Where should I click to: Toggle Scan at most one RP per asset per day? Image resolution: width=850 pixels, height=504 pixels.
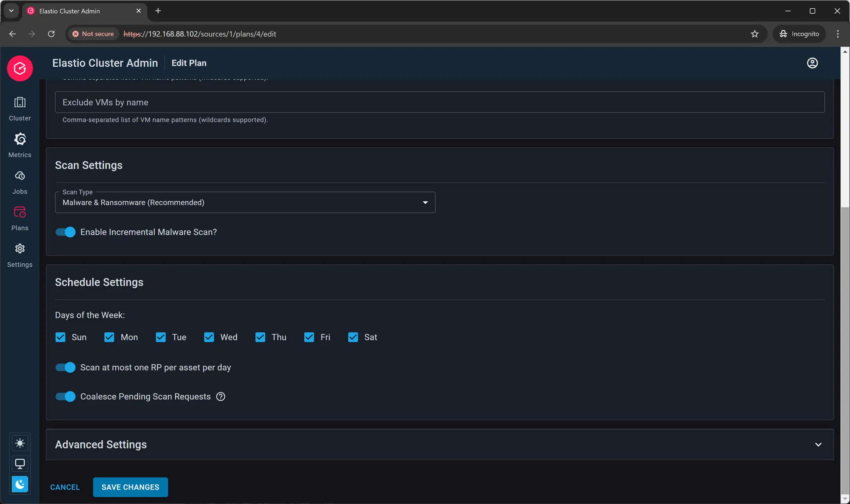click(x=66, y=368)
